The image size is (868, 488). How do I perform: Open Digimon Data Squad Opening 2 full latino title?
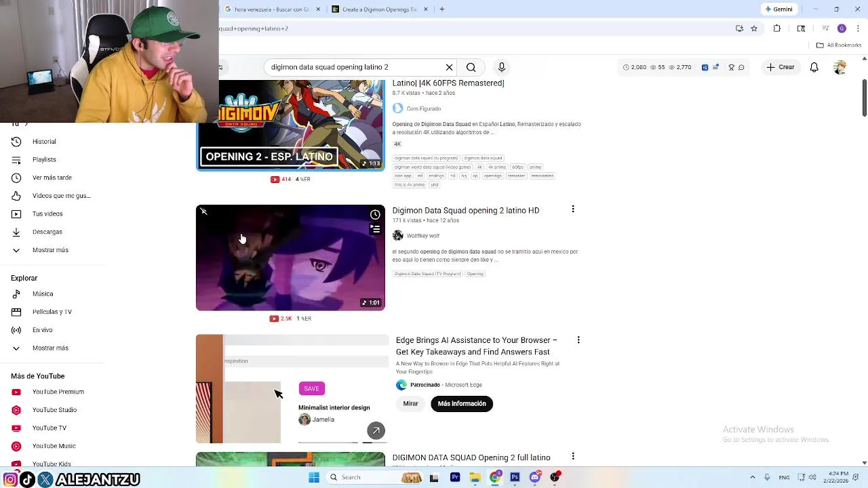[471, 458]
